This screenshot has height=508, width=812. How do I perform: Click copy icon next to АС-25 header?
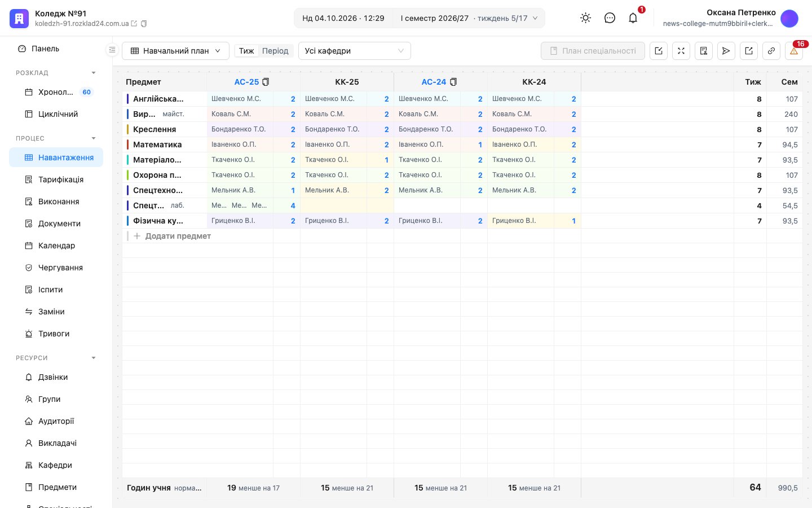click(x=266, y=82)
